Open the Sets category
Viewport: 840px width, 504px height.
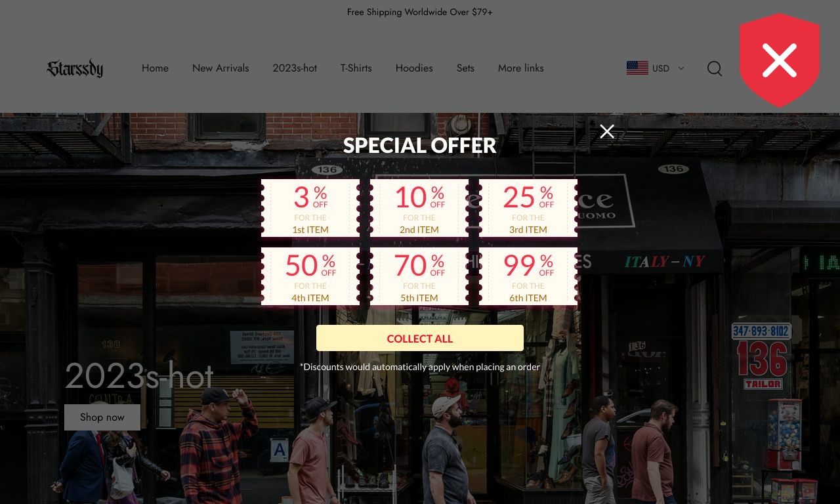point(465,68)
